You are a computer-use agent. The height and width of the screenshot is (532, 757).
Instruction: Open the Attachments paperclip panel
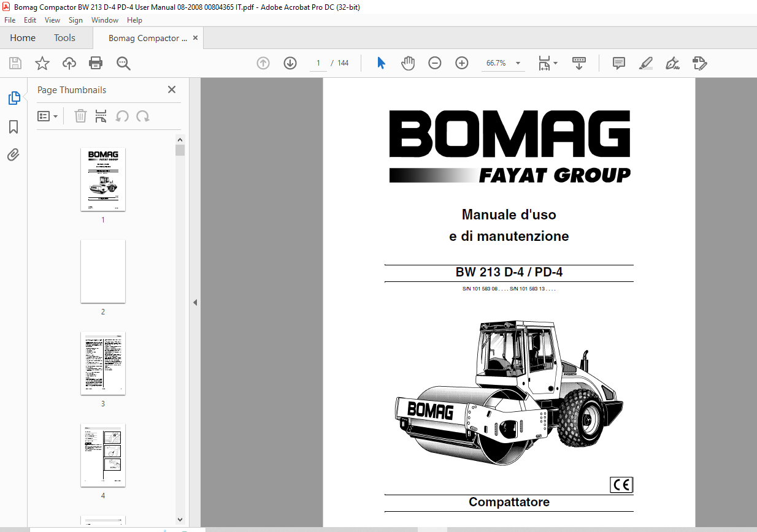click(x=13, y=154)
